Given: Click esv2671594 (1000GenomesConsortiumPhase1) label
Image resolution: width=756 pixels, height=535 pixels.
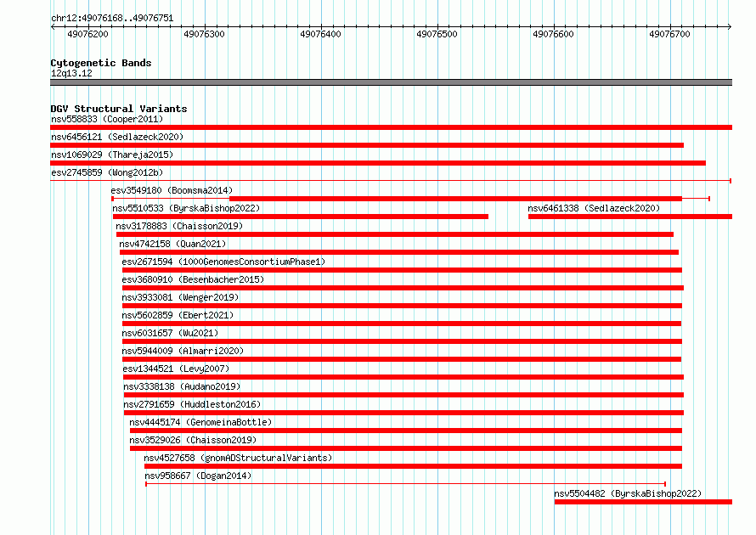Looking at the screenshot, I should pos(223,262).
